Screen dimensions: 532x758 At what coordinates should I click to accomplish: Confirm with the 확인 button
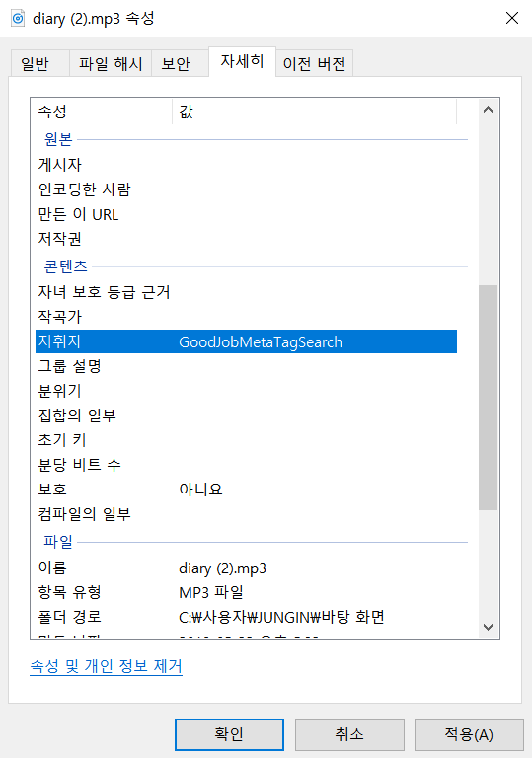229,734
